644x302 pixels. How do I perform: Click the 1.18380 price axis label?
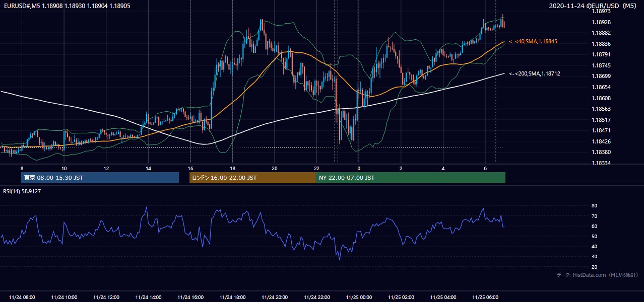coord(601,152)
